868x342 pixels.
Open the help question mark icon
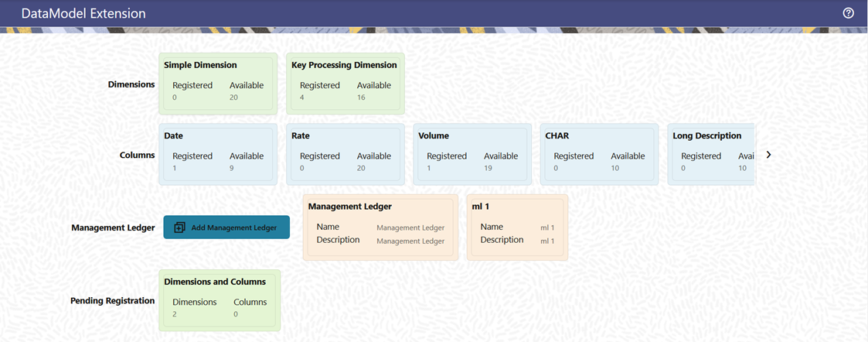click(x=848, y=13)
